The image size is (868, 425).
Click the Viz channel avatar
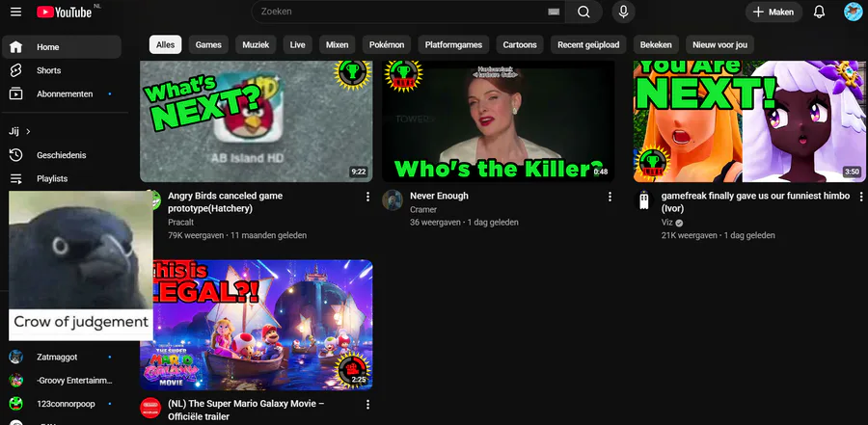(644, 200)
